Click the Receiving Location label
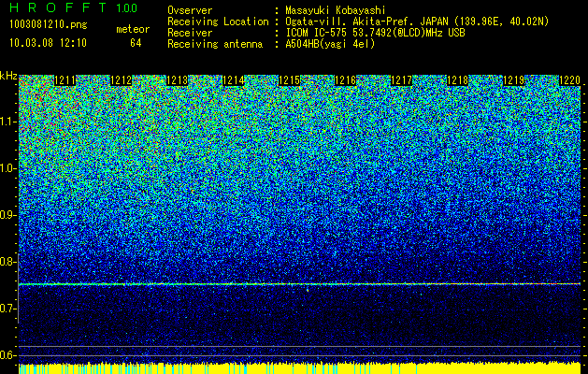 (218, 22)
